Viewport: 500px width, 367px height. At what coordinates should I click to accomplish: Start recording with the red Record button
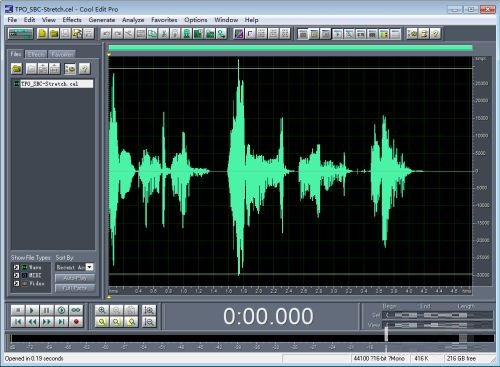76,322
